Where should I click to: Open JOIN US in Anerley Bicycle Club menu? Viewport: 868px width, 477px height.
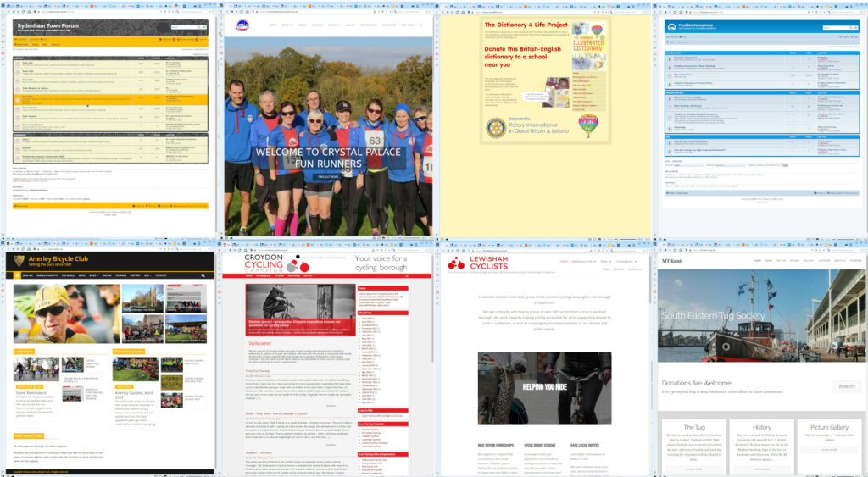tap(28, 275)
